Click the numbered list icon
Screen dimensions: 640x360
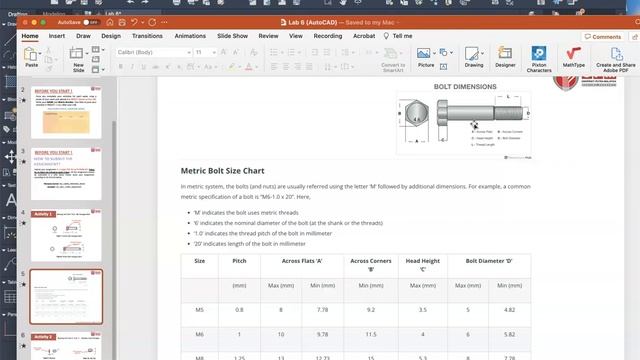point(291,52)
